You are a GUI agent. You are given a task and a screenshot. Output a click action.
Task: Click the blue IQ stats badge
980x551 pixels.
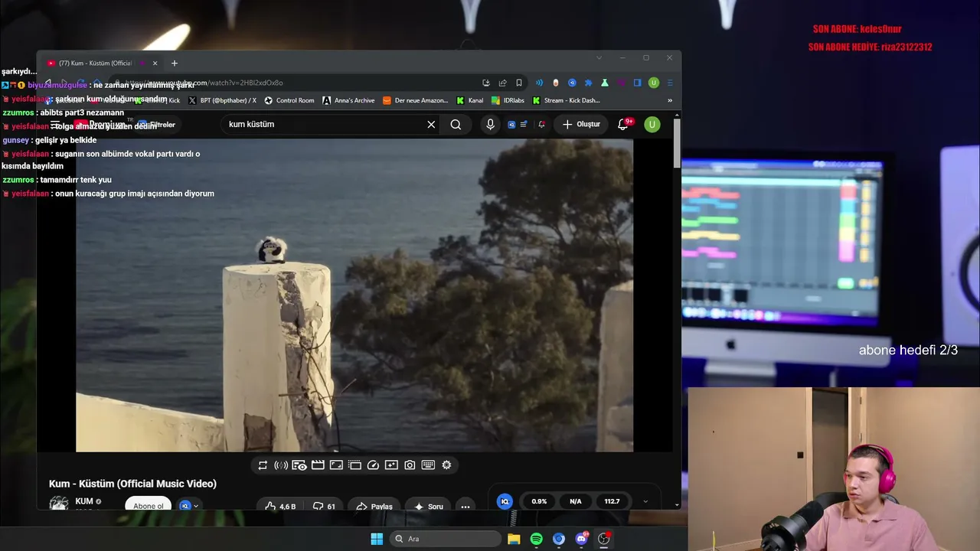[x=505, y=502]
